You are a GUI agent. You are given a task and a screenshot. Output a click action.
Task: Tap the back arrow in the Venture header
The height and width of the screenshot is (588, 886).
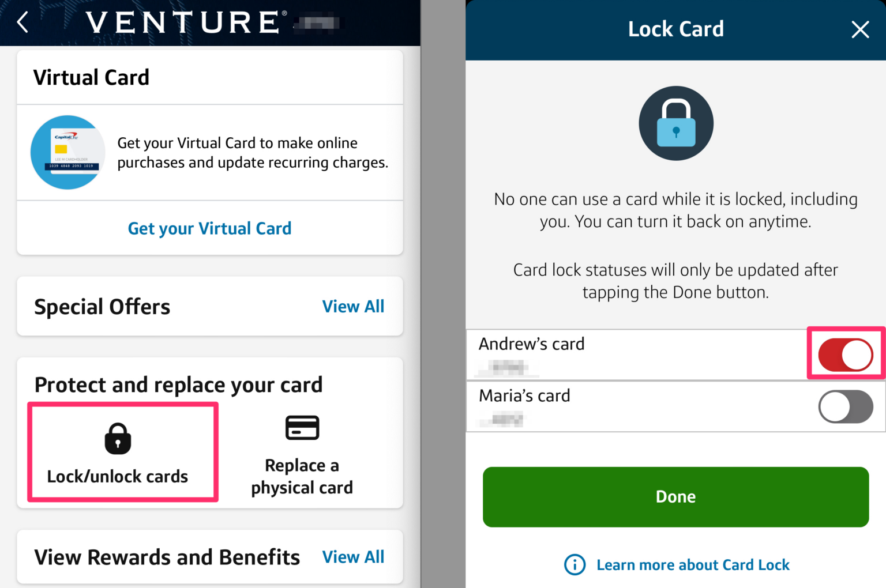tap(22, 22)
